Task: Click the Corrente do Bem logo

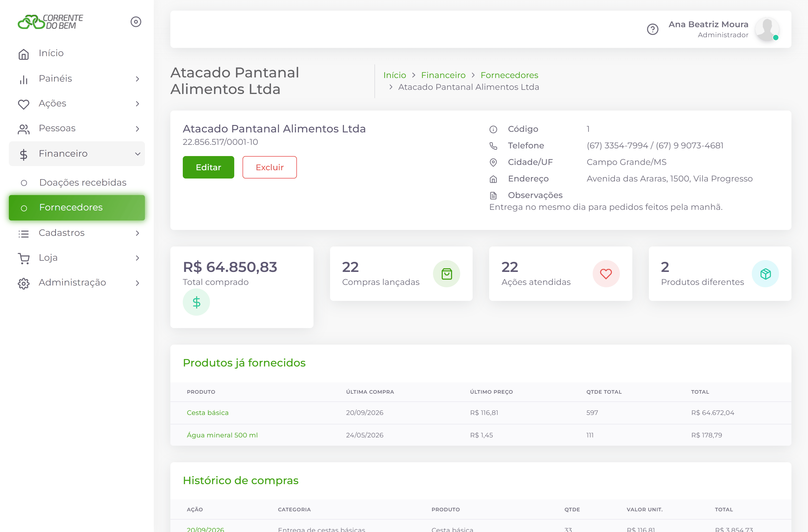Action: point(50,22)
